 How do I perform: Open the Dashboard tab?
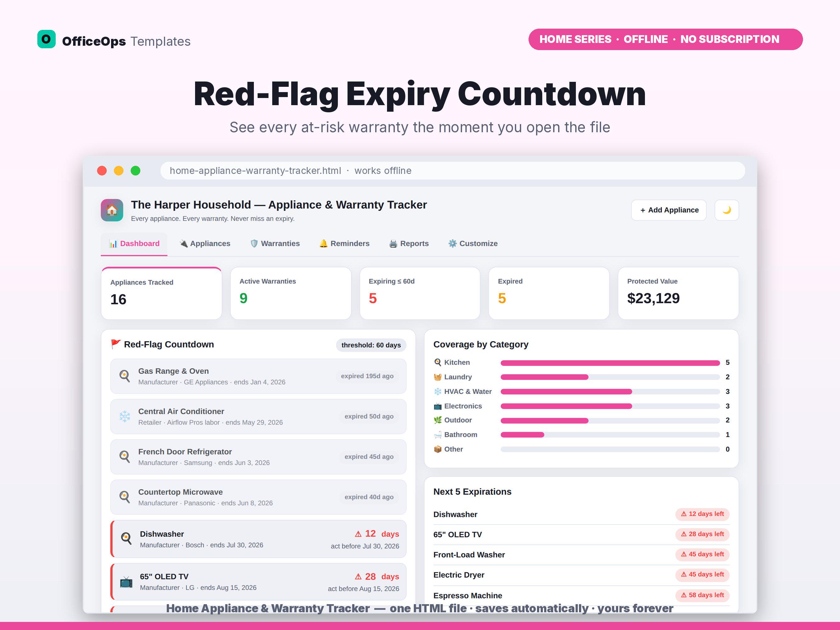pos(134,244)
